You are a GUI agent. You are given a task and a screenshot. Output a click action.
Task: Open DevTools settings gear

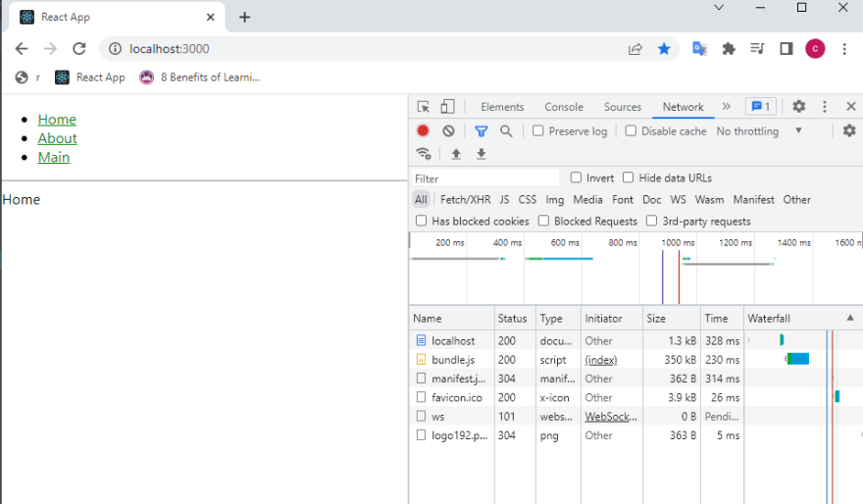[x=798, y=106]
